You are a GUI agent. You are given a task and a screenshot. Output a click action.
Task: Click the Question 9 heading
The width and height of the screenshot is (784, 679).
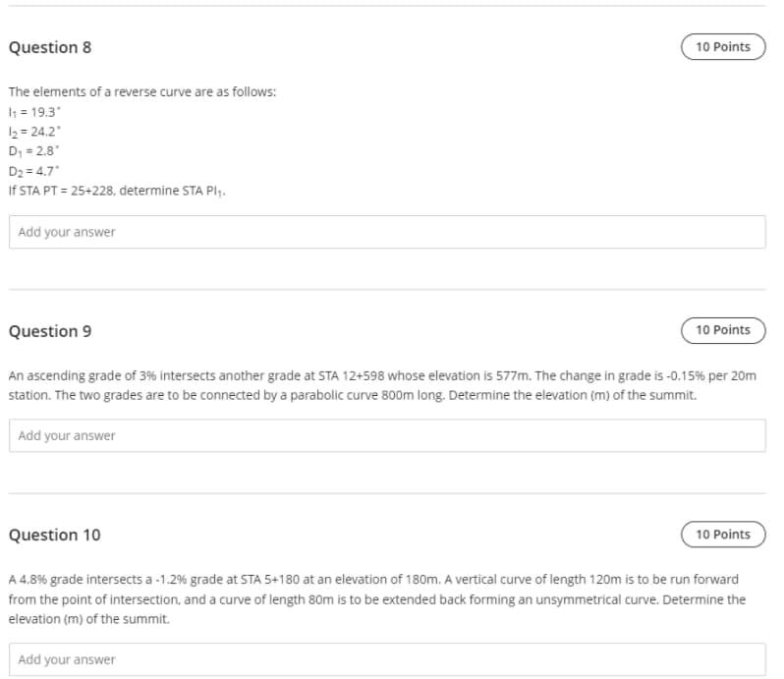(x=50, y=331)
